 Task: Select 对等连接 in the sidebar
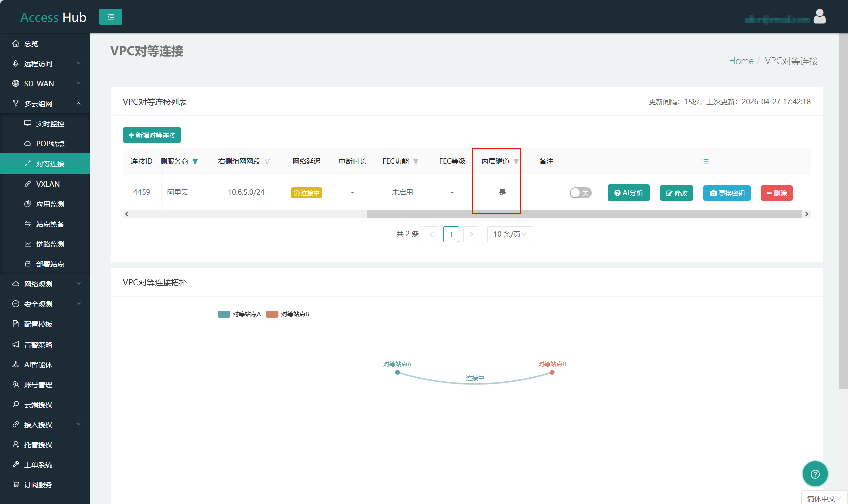point(45,164)
